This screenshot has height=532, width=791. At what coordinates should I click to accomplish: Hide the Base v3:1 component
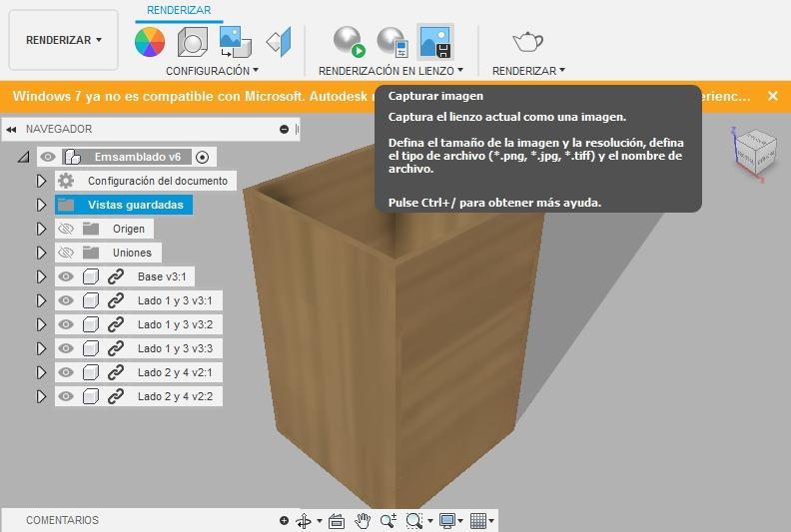pos(66,276)
